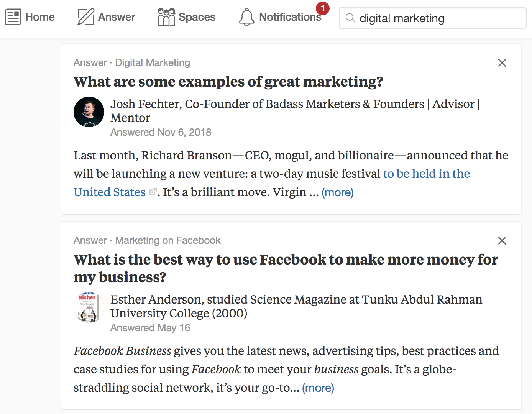Dismiss the Facebook business answer card

(x=502, y=241)
